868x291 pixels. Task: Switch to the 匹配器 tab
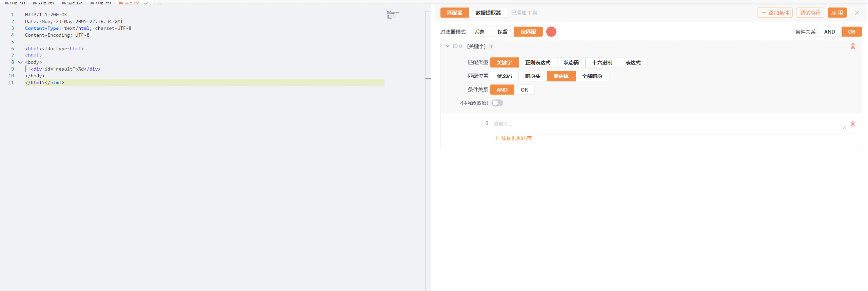454,13
